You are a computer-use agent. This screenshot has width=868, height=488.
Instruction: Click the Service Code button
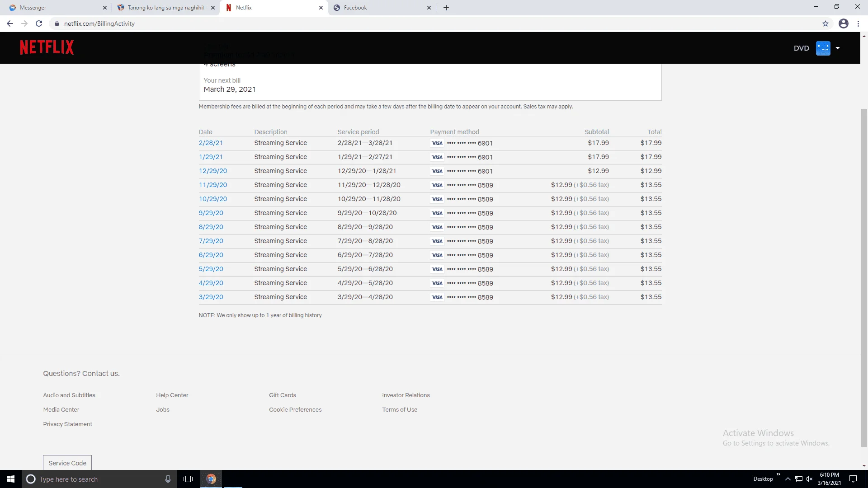click(x=67, y=463)
